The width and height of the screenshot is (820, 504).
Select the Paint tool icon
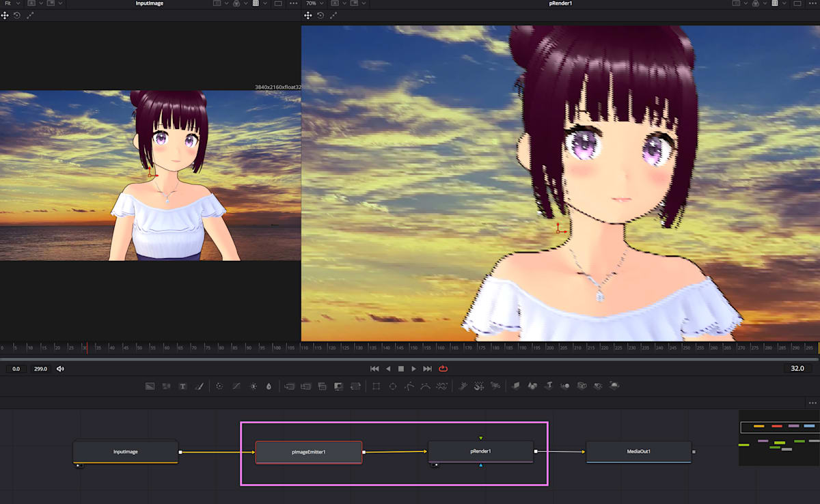coord(199,386)
